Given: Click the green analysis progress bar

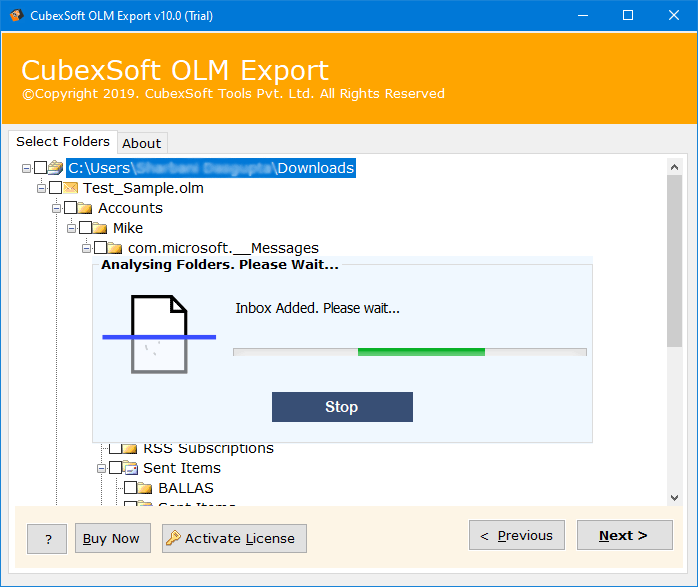Looking at the screenshot, I should [x=410, y=352].
